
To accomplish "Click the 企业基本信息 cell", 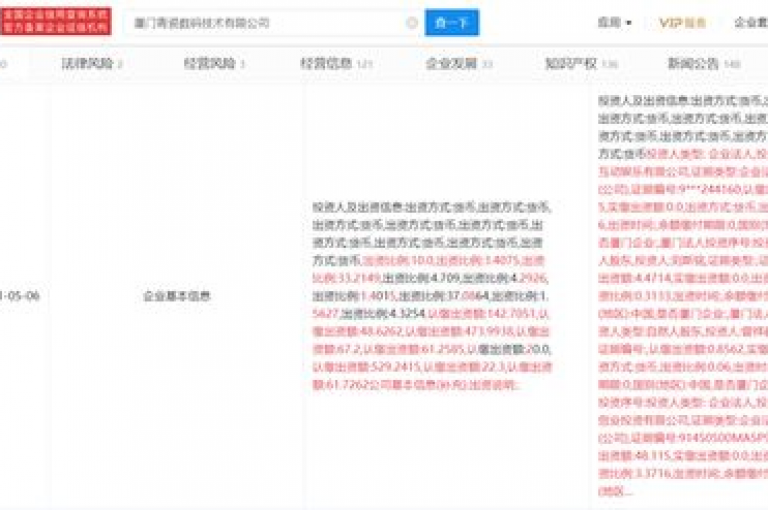I will (x=176, y=296).
